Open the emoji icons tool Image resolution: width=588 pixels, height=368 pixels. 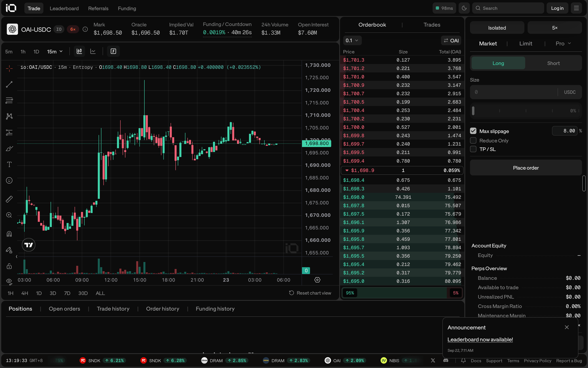coord(9,180)
